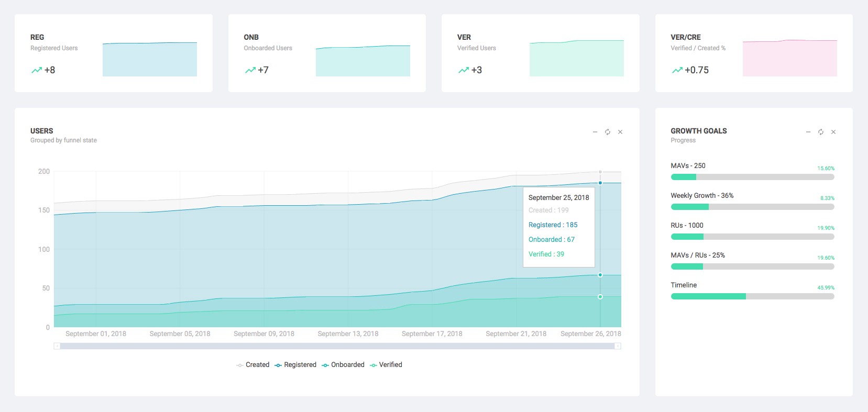
Task: Click the Registered data point on the chart
Action: pos(600,183)
